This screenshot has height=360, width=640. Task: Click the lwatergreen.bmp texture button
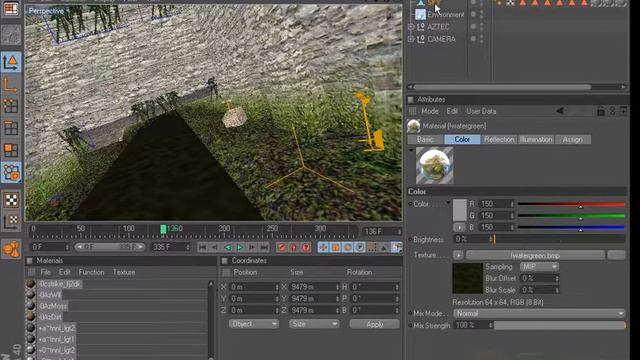[535, 256]
